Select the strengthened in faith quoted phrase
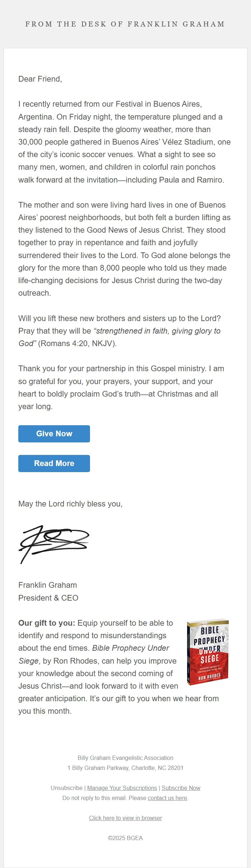 click(157, 331)
